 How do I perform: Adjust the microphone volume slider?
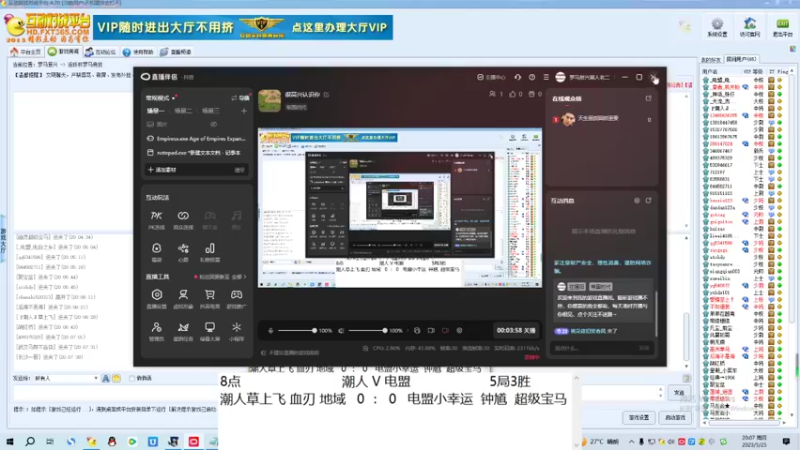pyautogui.click(x=297, y=331)
